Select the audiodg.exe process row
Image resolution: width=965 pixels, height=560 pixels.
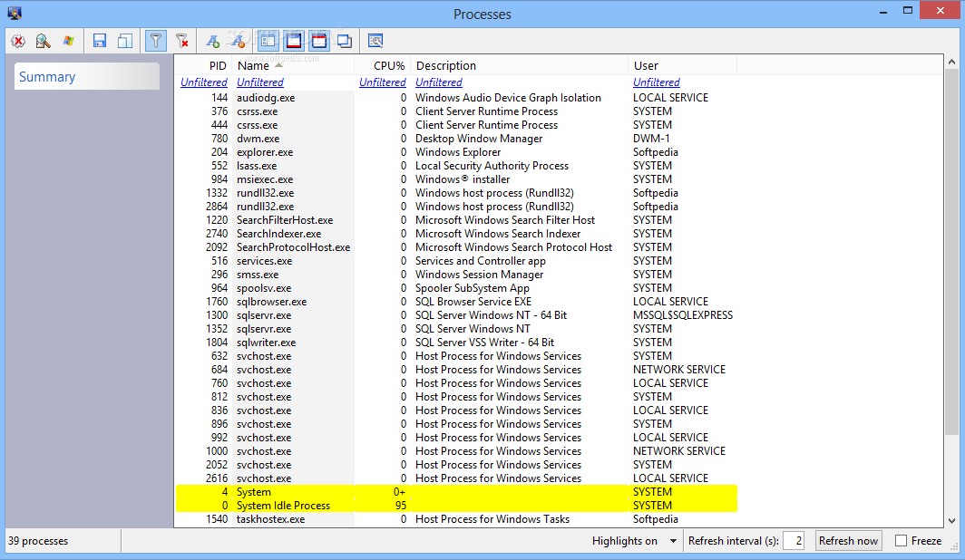456,98
